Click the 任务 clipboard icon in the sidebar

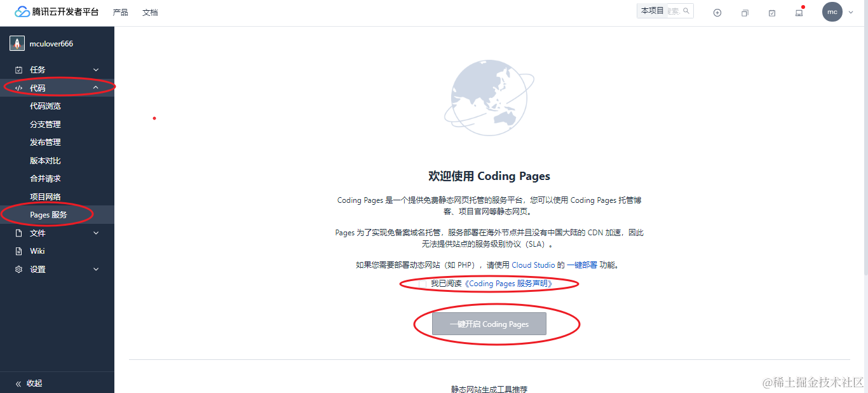coord(19,70)
